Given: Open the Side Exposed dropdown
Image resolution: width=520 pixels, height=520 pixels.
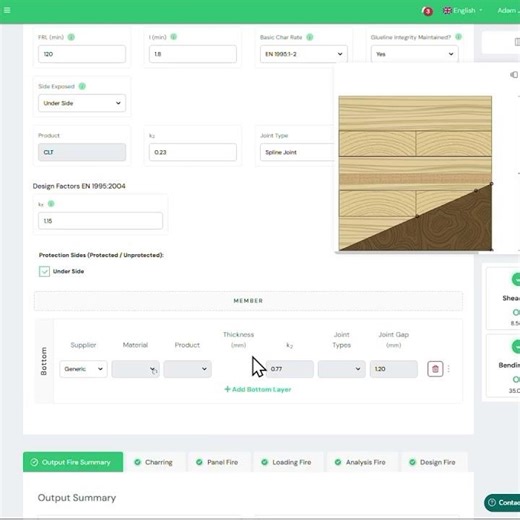Looking at the screenshot, I should coord(82,103).
